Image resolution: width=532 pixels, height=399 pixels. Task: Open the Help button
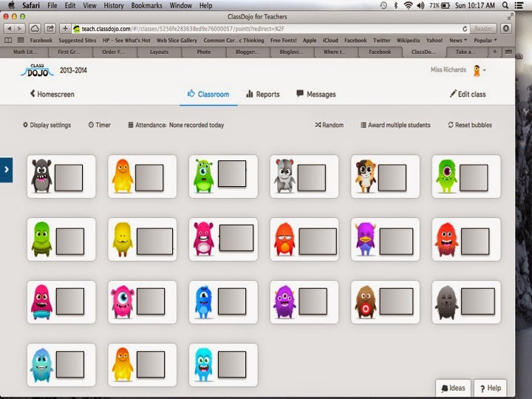pos(491,388)
